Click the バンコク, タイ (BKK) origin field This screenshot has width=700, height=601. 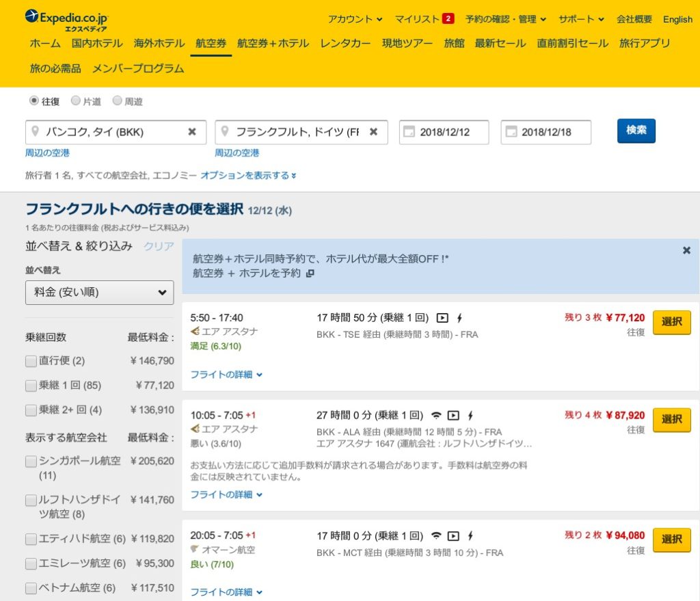tap(116, 132)
